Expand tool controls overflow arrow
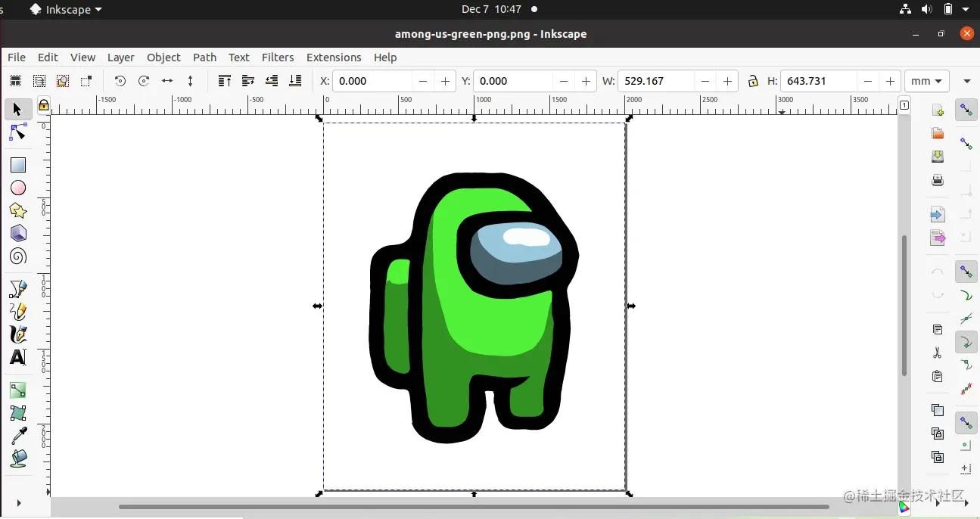The image size is (980, 519). [966, 81]
